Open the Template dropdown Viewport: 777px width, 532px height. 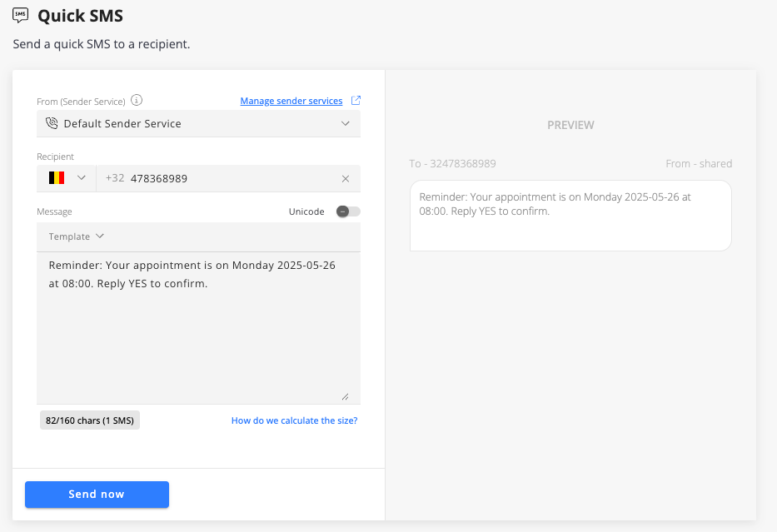[77, 236]
